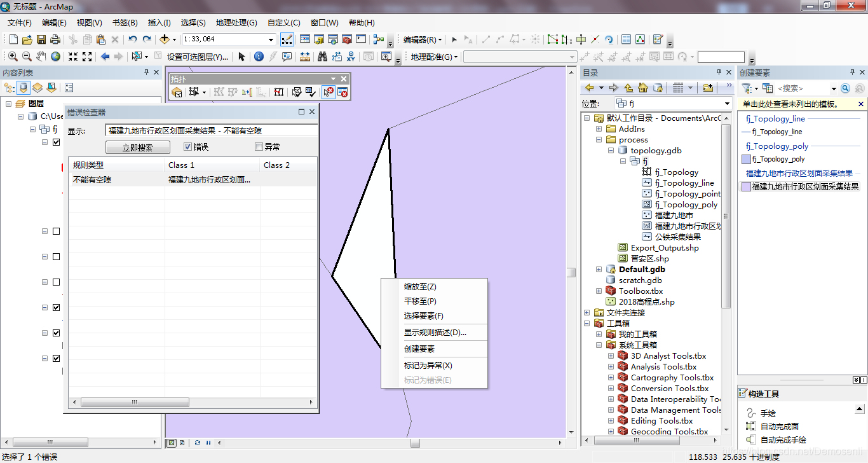The width and height of the screenshot is (868, 463).
Task: Click the fj_Topology_poly template color swatch
Action: pyautogui.click(x=746, y=160)
